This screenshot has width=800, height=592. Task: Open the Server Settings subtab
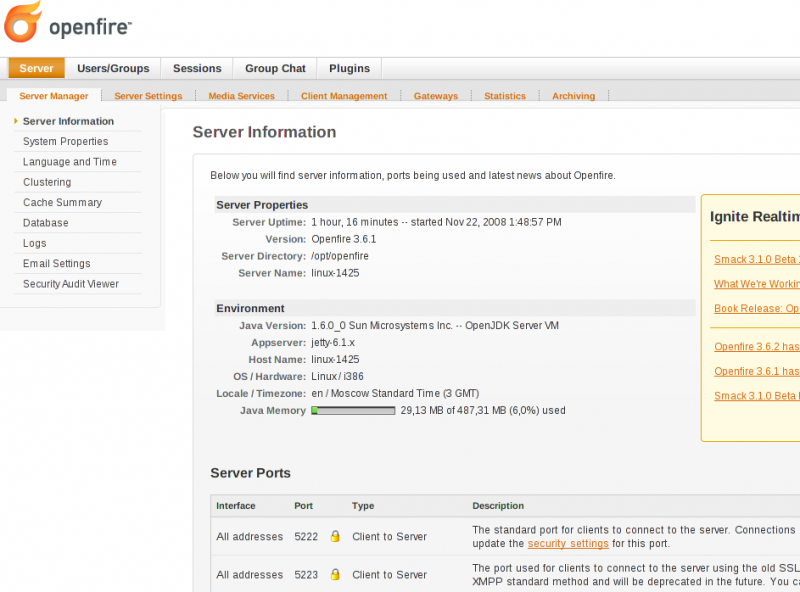click(148, 96)
